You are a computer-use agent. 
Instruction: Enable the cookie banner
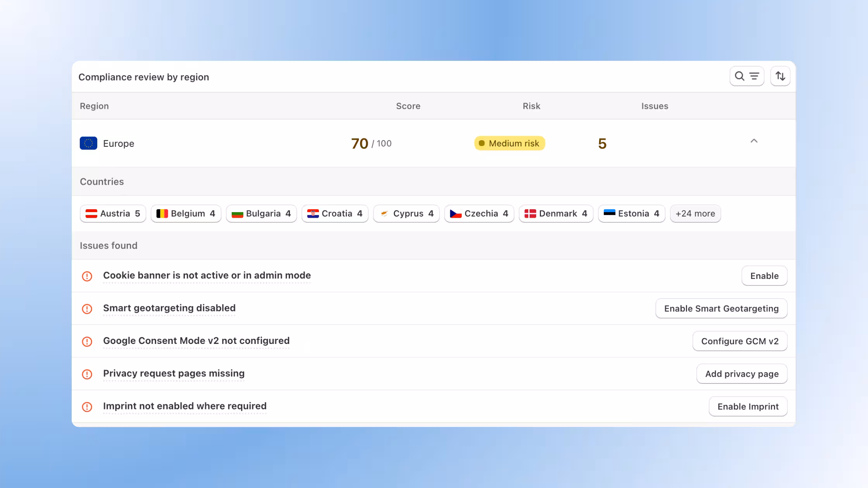click(764, 276)
